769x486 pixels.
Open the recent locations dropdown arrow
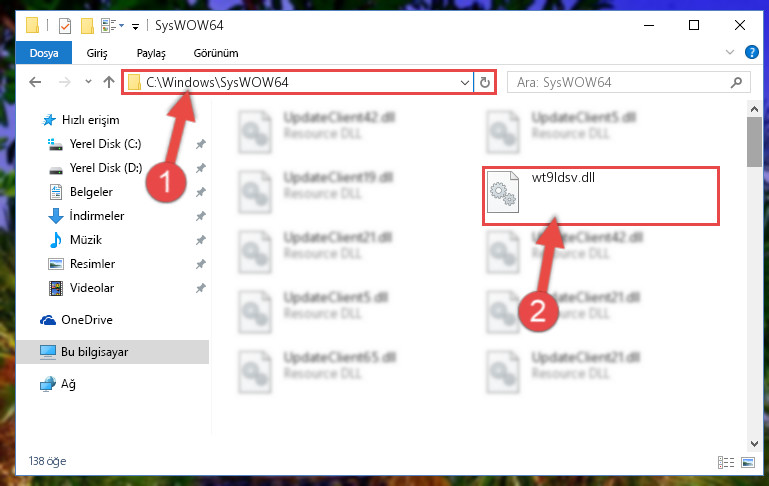88,82
